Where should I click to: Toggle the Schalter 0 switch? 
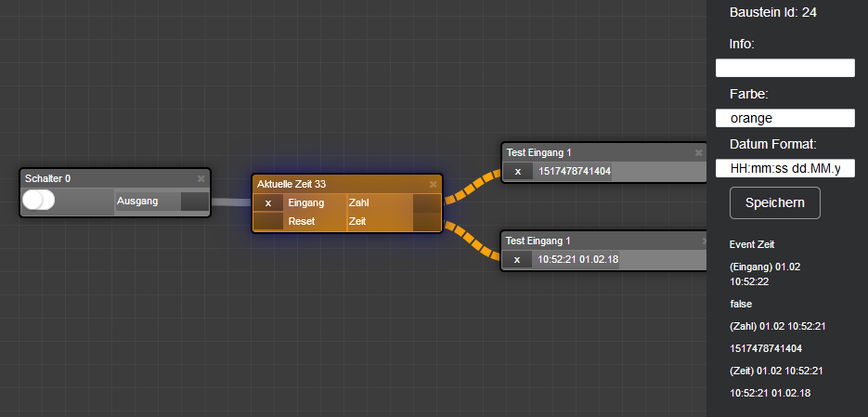38,201
